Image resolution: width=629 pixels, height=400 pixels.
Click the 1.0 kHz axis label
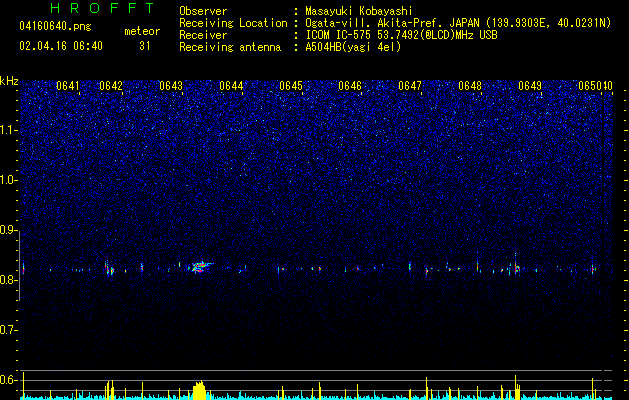pyautogui.click(x=9, y=180)
